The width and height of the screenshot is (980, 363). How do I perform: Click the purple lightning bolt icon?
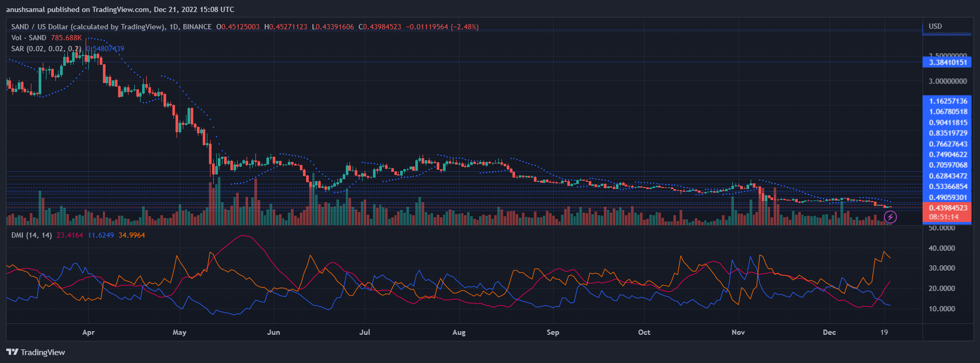point(890,217)
